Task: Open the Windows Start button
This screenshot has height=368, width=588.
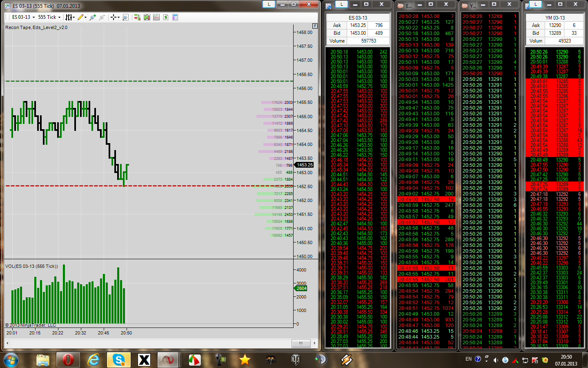Action: [11, 360]
